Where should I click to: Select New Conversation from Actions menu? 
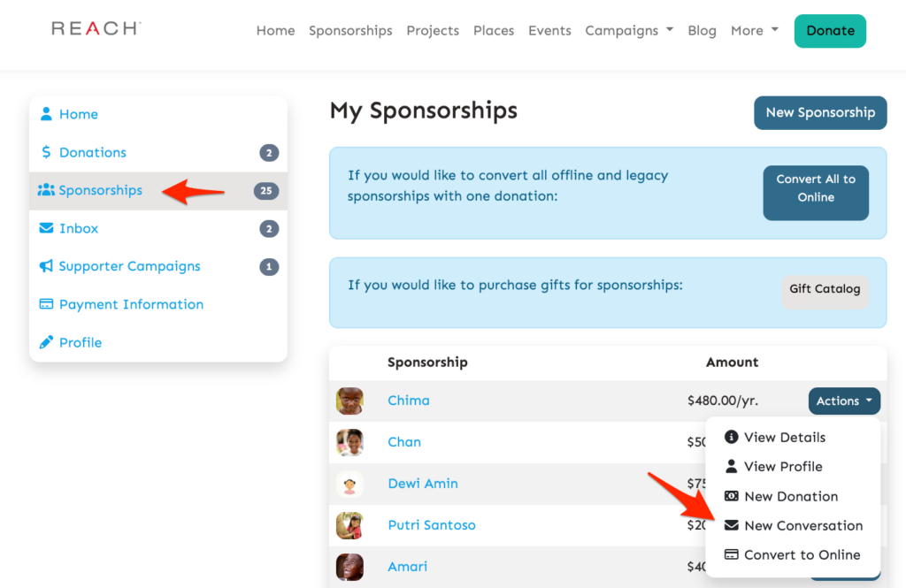point(802,525)
